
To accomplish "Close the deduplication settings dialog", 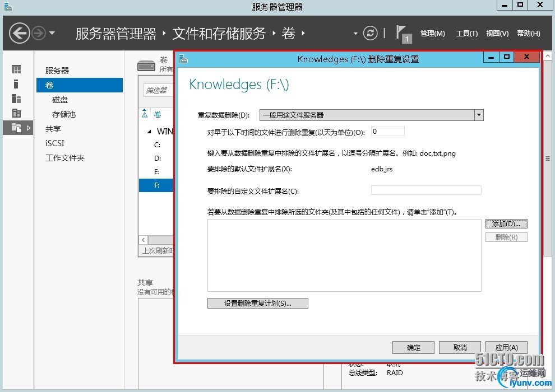I will point(526,57).
